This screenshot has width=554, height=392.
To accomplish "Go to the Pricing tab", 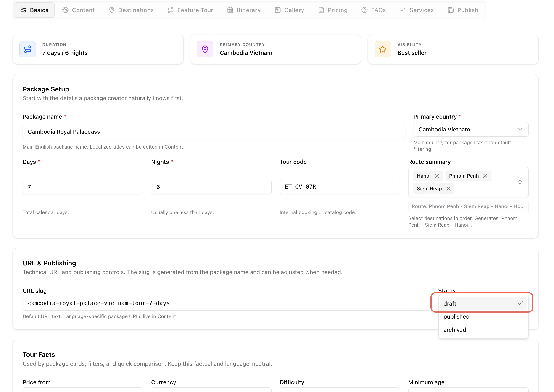I will pyautogui.click(x=333, y=10).
